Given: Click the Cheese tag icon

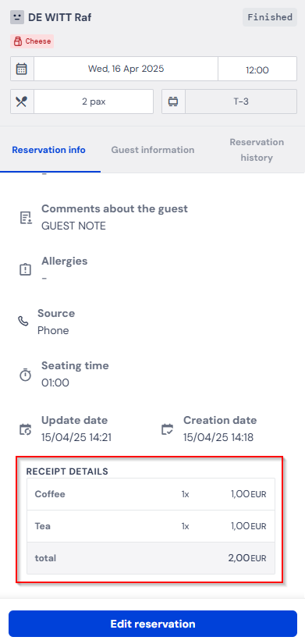Looking at the screenshot, I should 18,41.
